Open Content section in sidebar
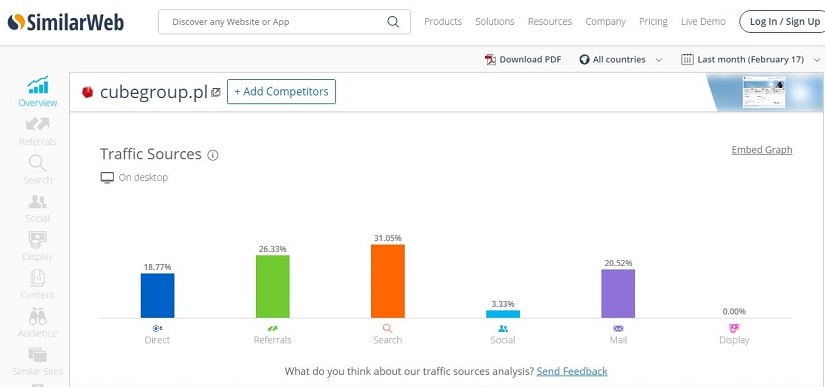Screen dimensions: 825x387 37,285
